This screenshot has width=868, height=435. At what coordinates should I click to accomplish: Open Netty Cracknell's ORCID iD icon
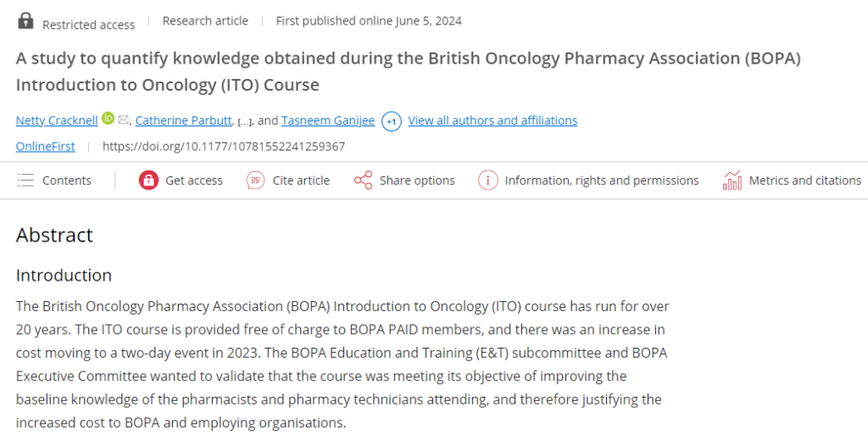(108, 118)
